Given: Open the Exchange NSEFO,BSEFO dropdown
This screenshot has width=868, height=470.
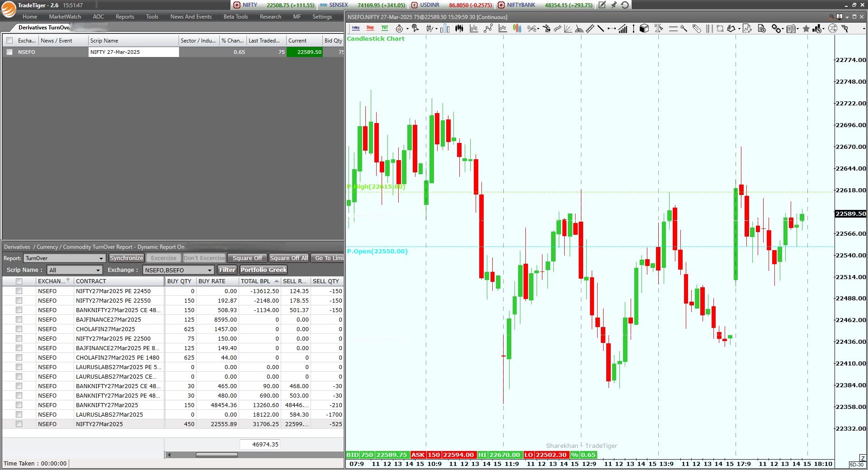Looking at the screenshot, I should [x=178, y=270].
